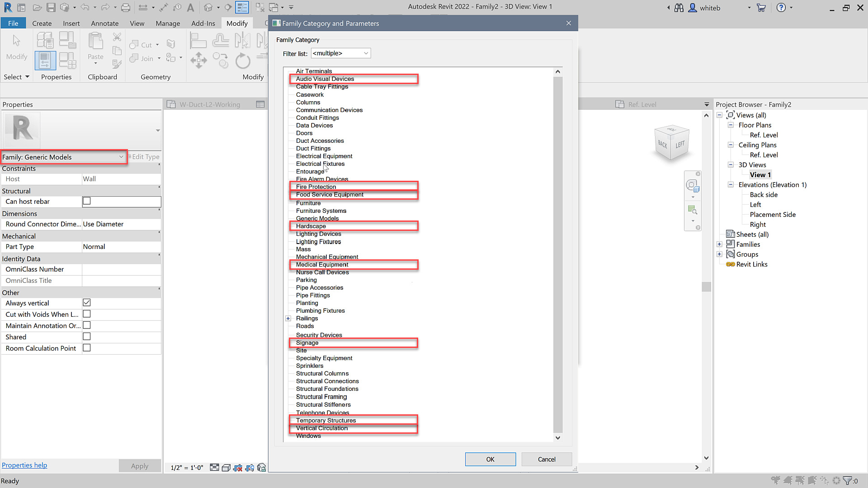Enable the Shared checkbox
Viewport: 868px width, 488px height.
click(87, 337)
